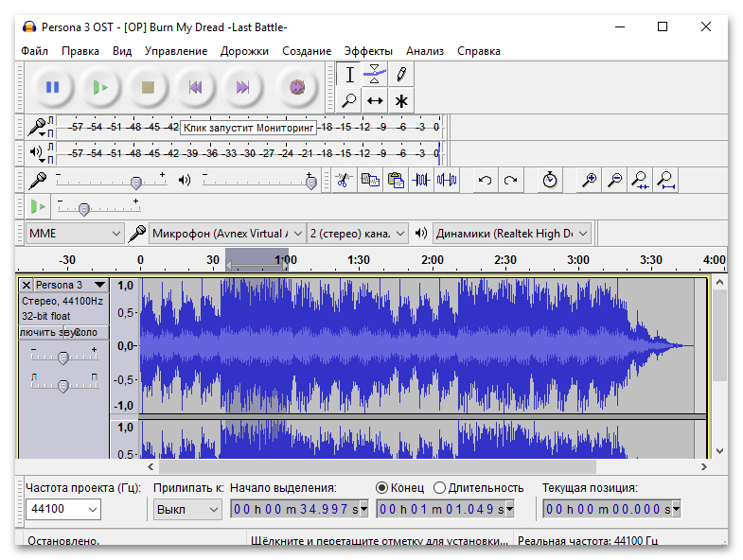The height and width of the screenshot is (560, 743).
Task: Click 'Клик запустит Мониторинг' recording meter
Action: pos(249,128)
